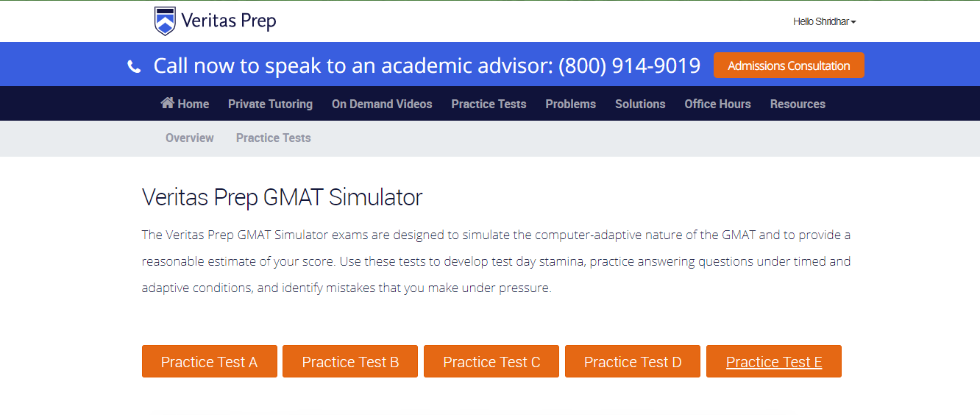The image size is (980, 415).
Task: Start Practice Test A
Action: [x=209, y=362]
